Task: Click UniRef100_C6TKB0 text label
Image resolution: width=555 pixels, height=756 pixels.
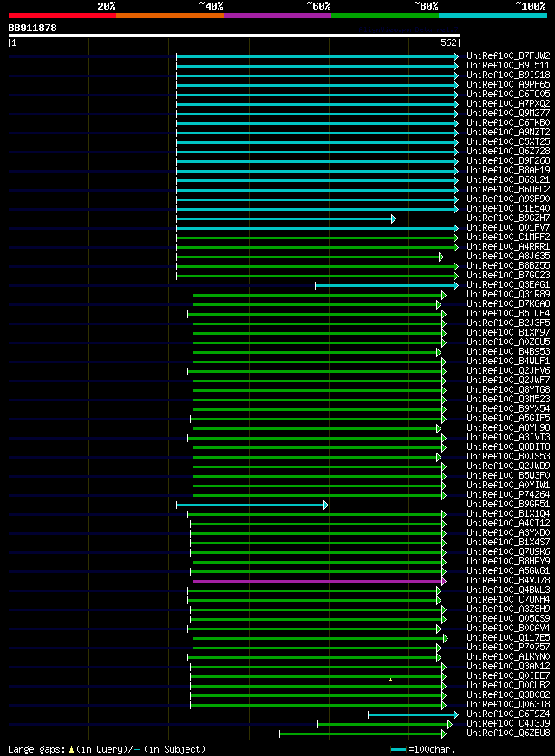Action: point(508,123)
